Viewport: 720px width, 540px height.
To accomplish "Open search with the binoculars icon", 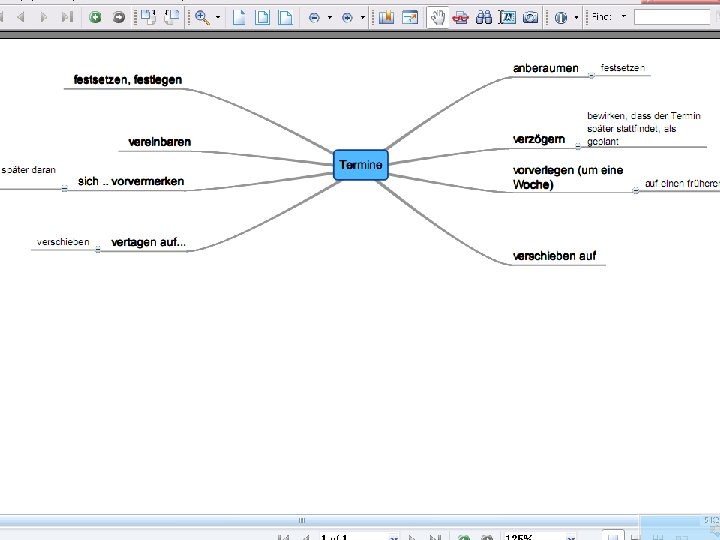I will (484, 17).
